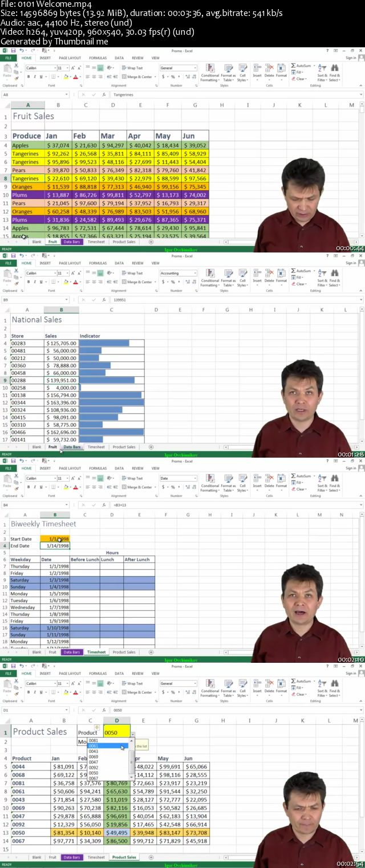
Task: Toggle Bold in the Product Sales frame ribbon
Action: [29, 692]
